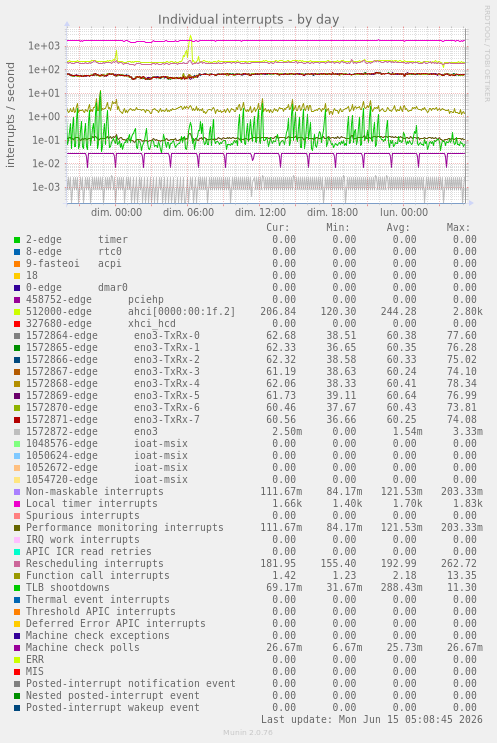Click the '1e+00' y-axis label

44,117
